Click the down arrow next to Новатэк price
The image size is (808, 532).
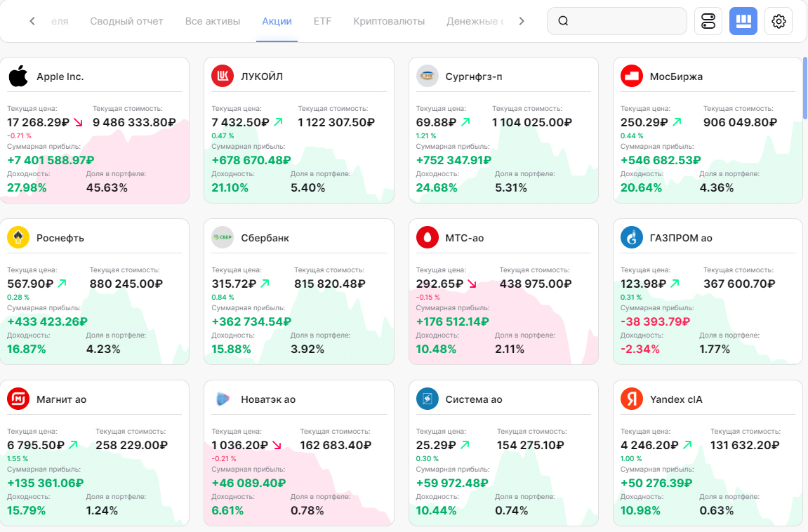click(277, 445)
